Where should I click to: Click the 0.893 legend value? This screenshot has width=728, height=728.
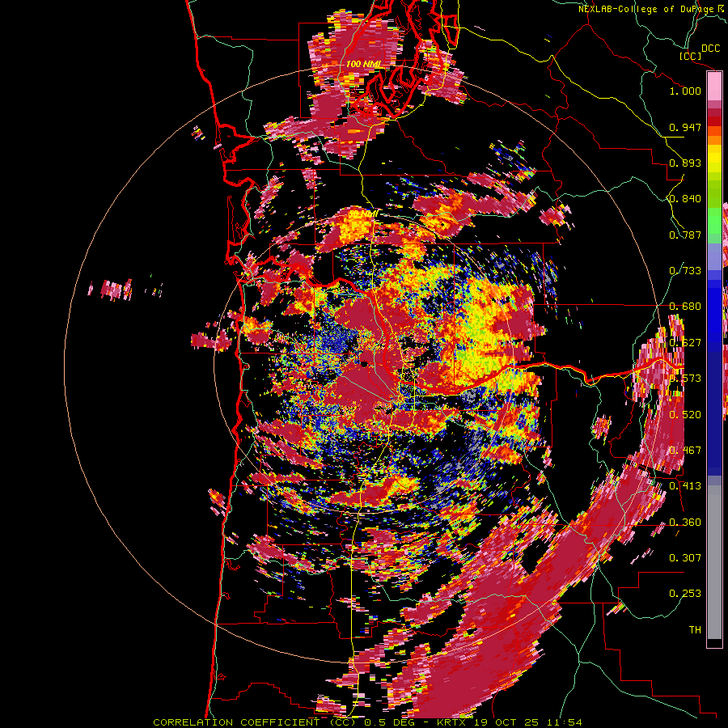[685, 163]
